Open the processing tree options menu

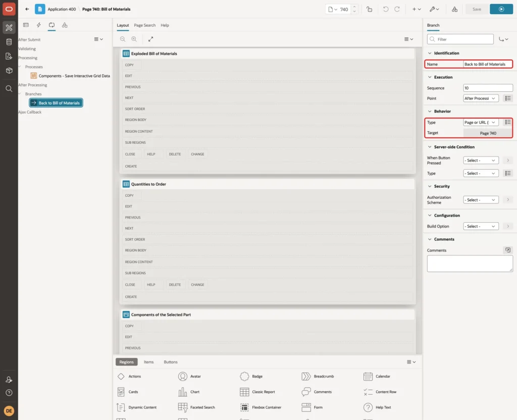[x=98, y=39]
